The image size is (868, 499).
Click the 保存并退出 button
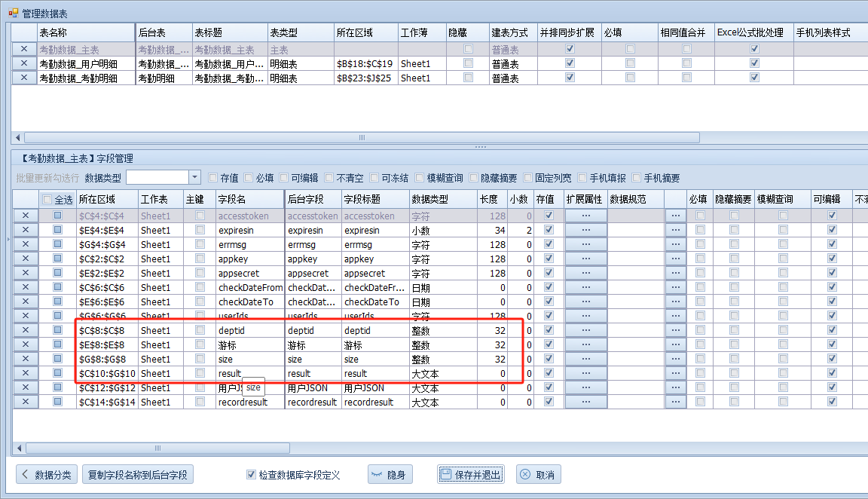[x=470, y=475]
